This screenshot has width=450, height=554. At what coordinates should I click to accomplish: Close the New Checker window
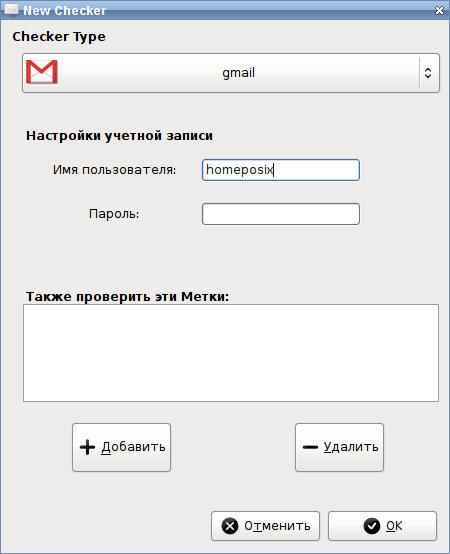(x=439, y=11)
